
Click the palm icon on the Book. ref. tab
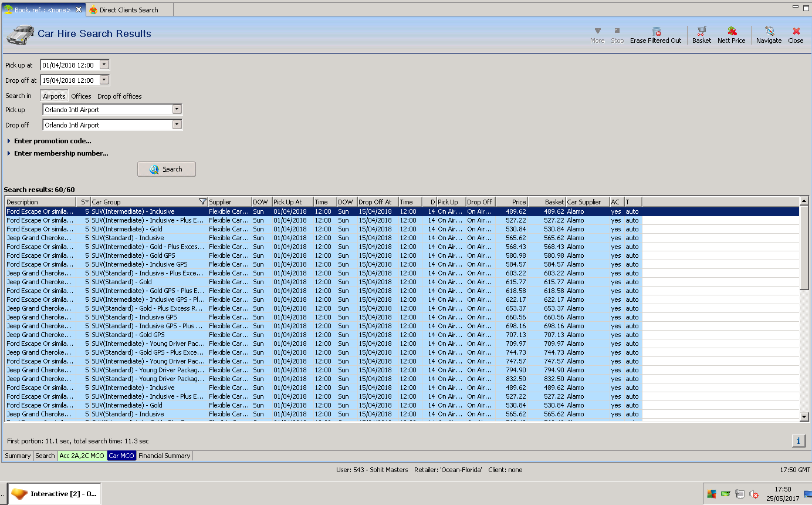click(x=8, y=9)
